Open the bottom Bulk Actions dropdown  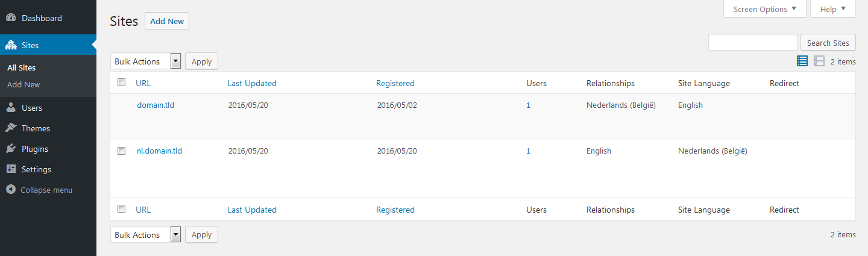(x=145, y=235)
